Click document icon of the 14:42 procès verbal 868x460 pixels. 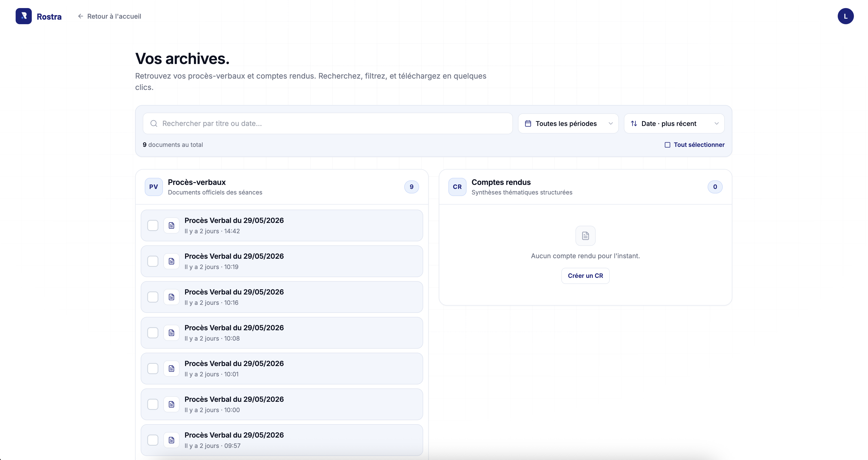171,225
